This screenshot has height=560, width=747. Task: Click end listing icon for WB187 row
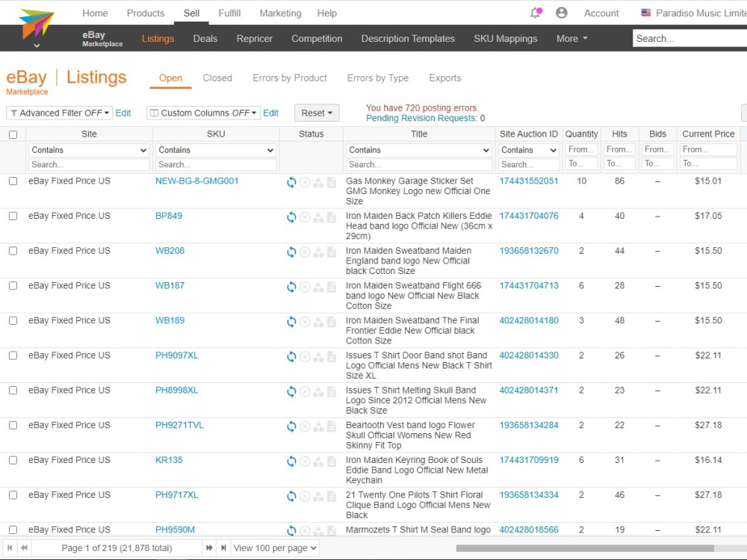click(x=305, y=287)
